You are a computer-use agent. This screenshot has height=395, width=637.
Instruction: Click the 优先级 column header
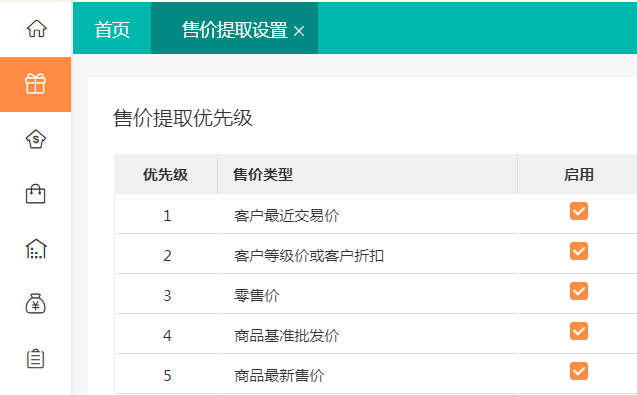pos(165,175)
